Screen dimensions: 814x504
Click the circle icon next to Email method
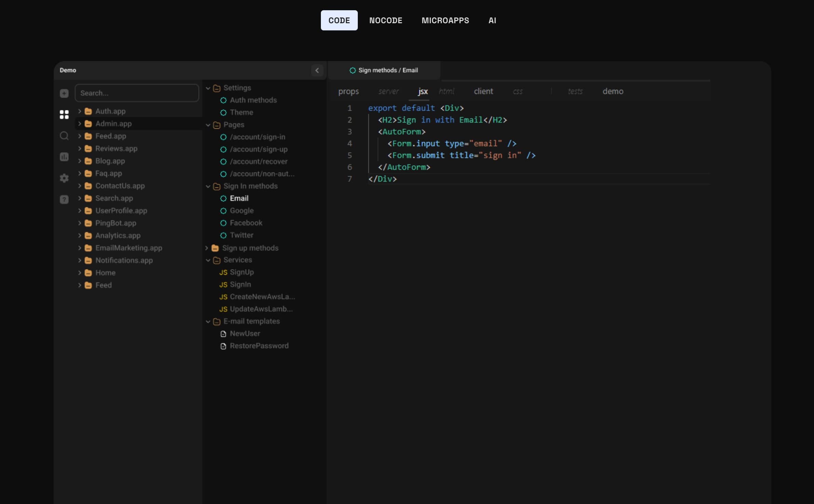pos(223,198)
